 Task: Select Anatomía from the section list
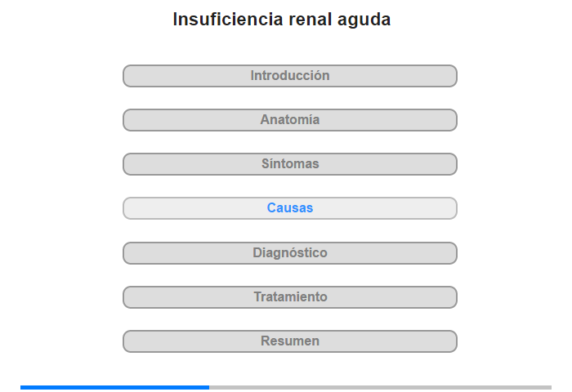tap(289, 120)
